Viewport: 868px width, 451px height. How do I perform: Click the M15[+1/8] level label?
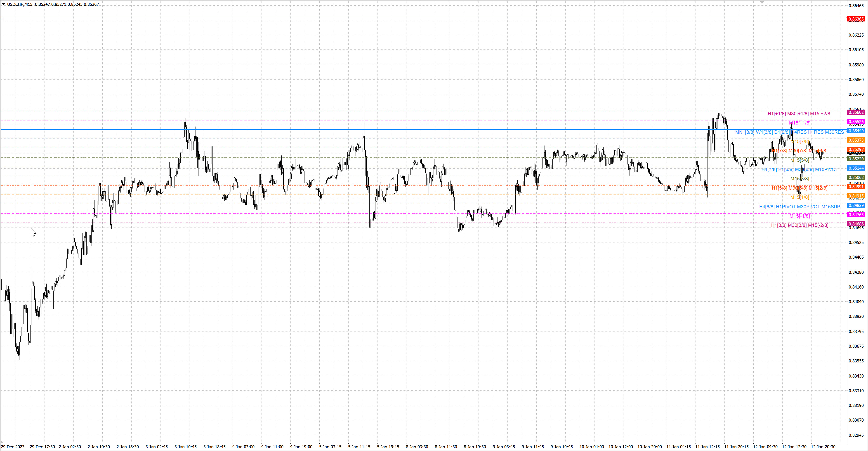800,123
